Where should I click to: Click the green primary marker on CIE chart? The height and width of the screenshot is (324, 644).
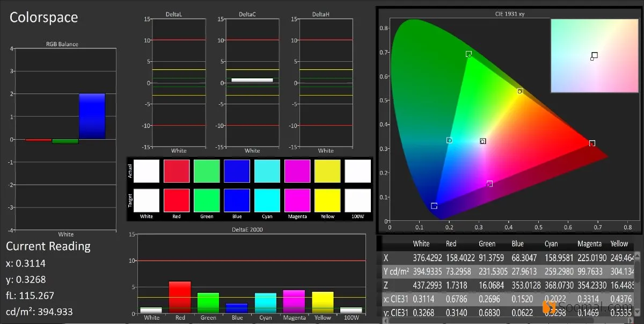(x=469, y=54)
